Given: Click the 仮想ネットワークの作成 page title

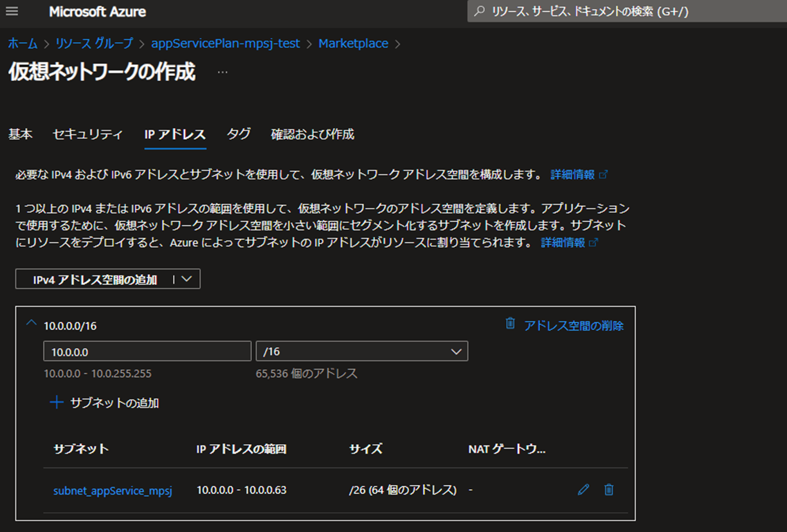Looking at the screenshot, I should [102, 72].
